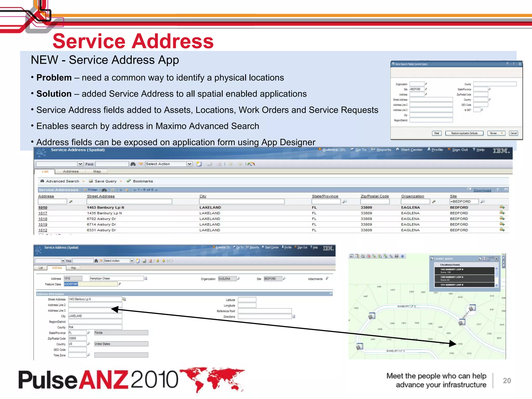The image size is (532, 399).
Task: Select 1399 BANBURY LOOP N locator result
Action: pos(464,278)
